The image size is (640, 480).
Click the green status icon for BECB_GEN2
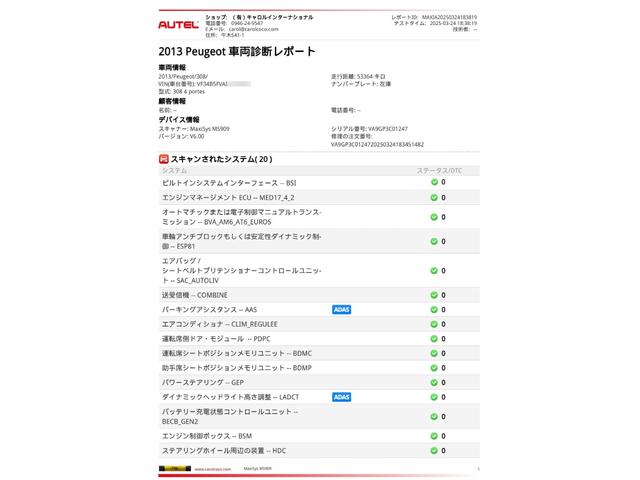(434, 417)
